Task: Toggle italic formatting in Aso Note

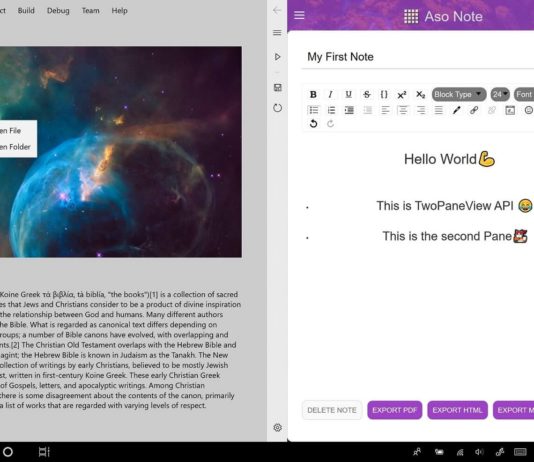Action: click(330, 94)
